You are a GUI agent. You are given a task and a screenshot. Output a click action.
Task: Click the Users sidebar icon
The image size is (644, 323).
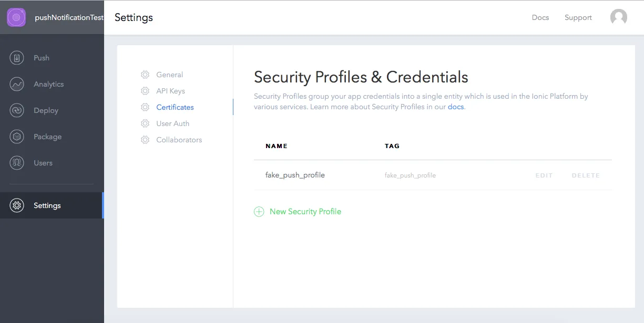pos(17,163)
